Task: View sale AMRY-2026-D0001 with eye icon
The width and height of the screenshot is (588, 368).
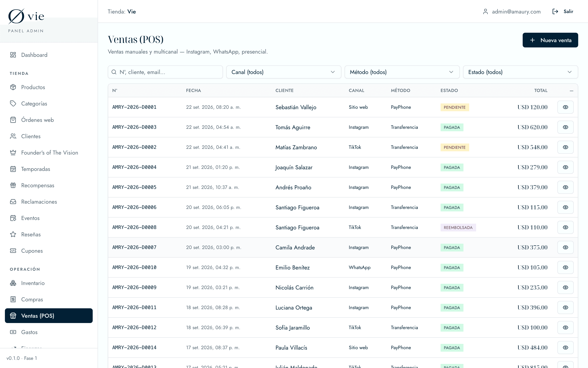Action: click(x=565, y=107)
